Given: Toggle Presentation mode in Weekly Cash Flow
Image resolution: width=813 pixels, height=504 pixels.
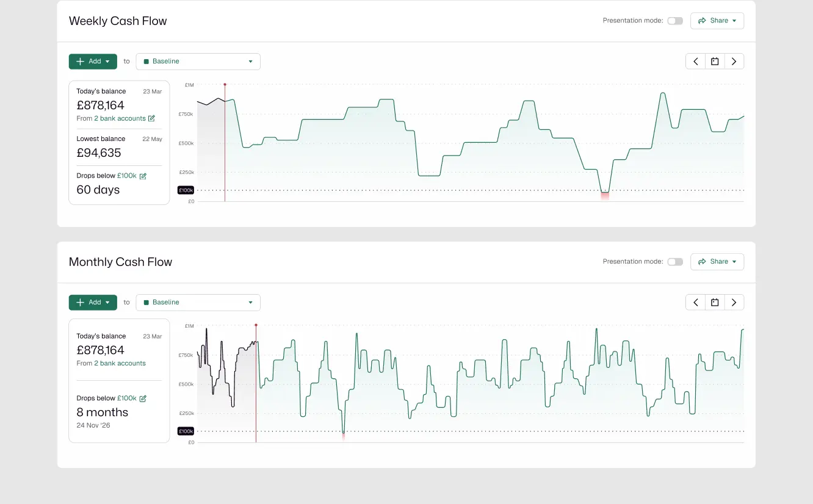Looking at the screenshot, I should tap(674, 21).
